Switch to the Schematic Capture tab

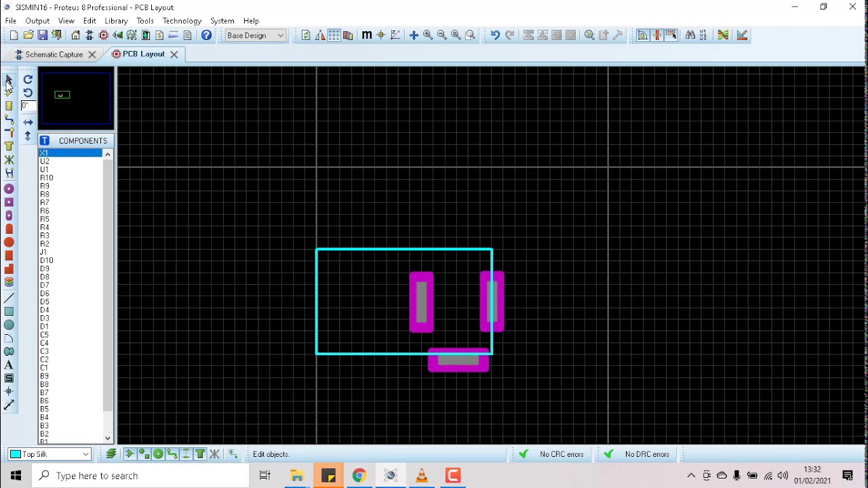pyautogui.click(x=54, y=54)
